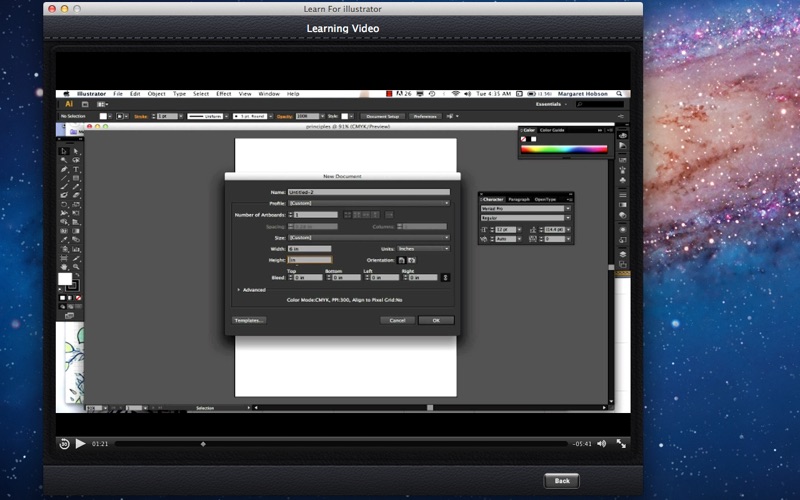Image resolution: width=800 pixels, height=500 pixels.
Task: Open the Profile dropdown
Action: click(369, 203)
